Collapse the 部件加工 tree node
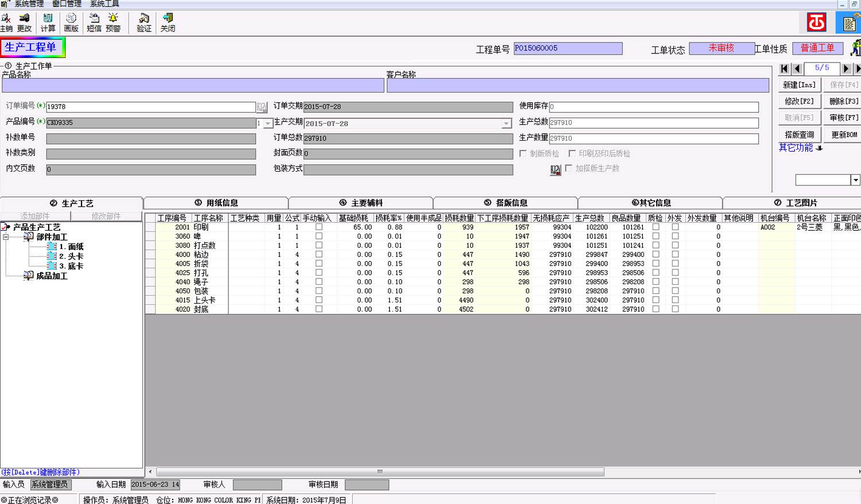 click(x=6, y=237)
